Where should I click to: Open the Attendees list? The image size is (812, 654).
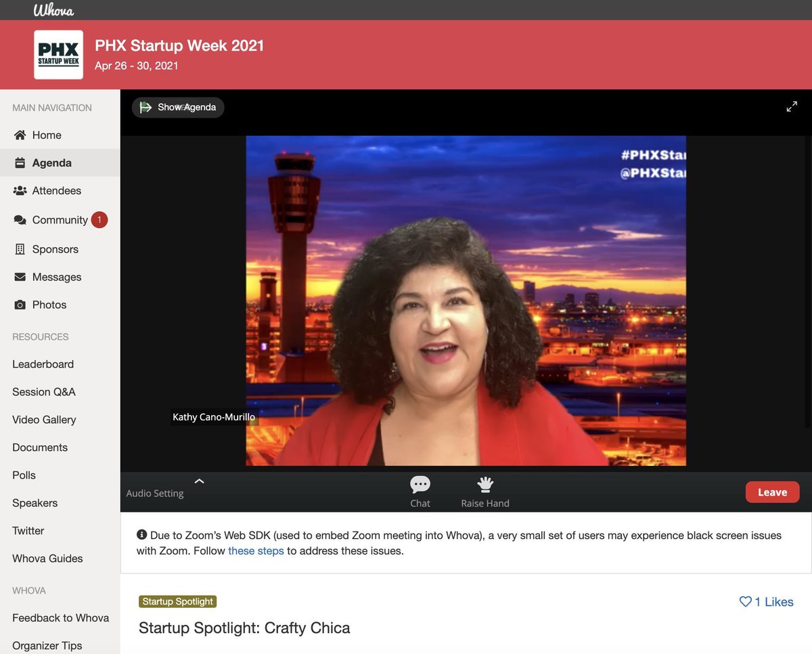click(x=57, y=191)
